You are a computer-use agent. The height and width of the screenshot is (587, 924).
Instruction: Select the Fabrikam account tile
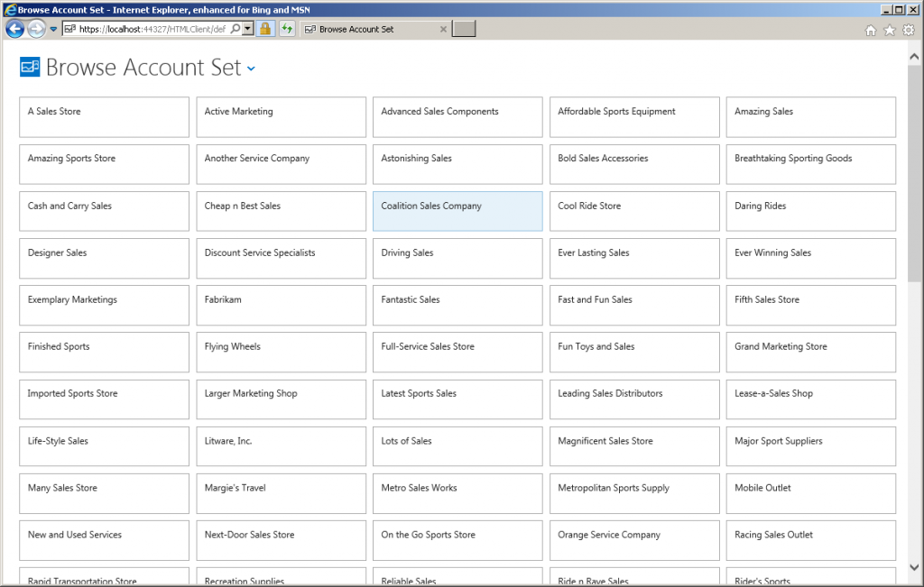(281, 305)
